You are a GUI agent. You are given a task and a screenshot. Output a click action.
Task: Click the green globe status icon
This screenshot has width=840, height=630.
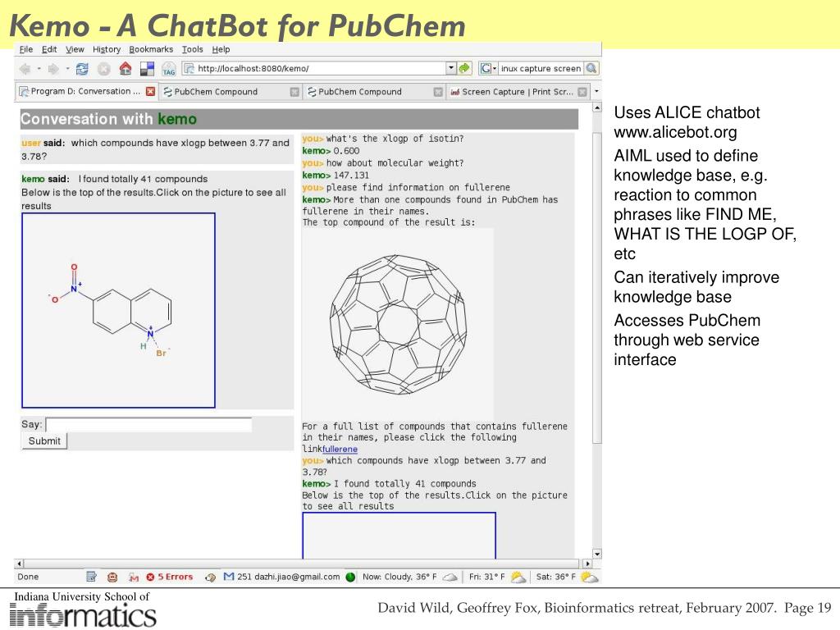[350, 577]
